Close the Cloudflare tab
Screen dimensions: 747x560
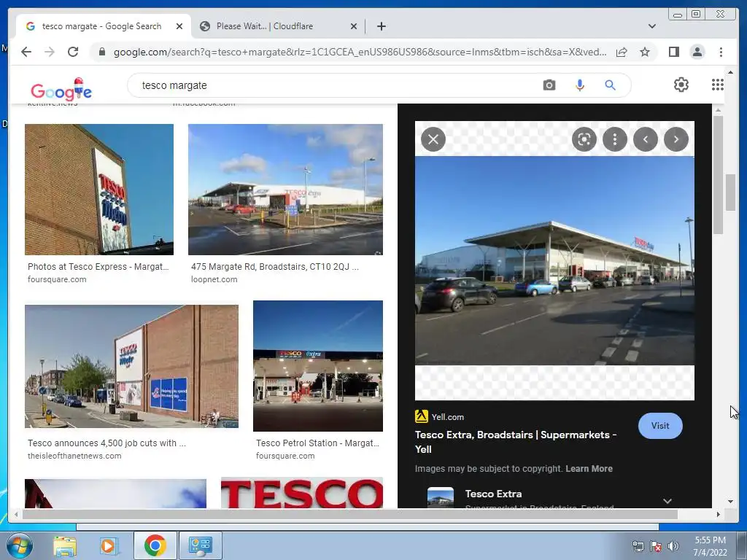coord(354,26)
